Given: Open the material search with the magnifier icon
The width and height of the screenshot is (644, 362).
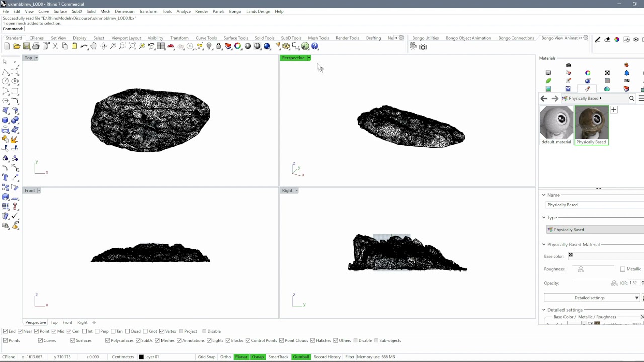Looking at the screenshot, I should (632, 98).
